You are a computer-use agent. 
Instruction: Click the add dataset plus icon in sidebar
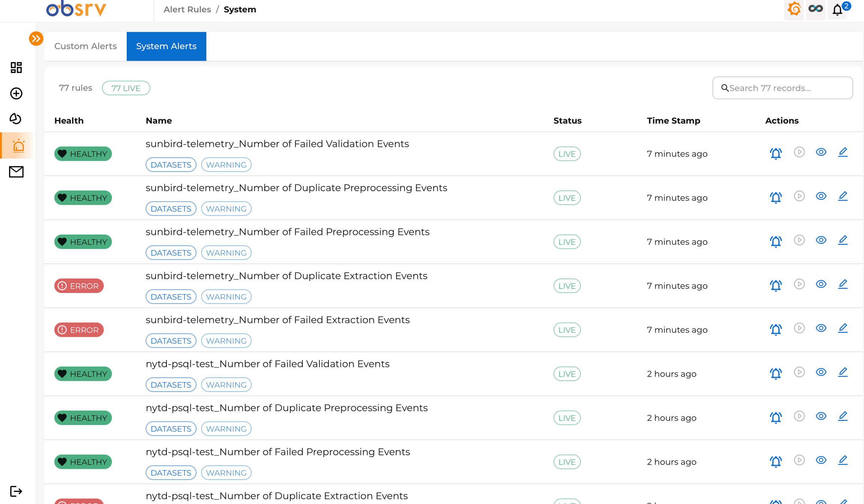(16, 93)
